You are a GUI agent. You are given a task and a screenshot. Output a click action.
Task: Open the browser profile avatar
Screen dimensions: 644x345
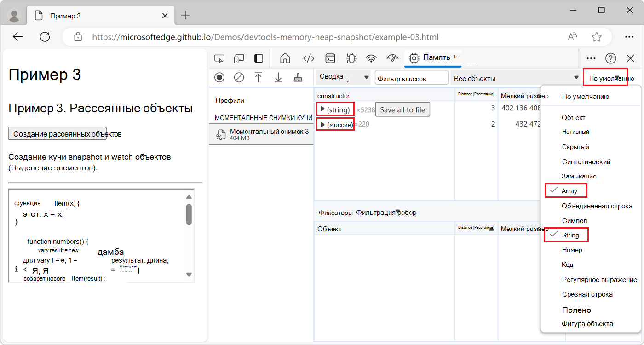(x=15, y=16)
